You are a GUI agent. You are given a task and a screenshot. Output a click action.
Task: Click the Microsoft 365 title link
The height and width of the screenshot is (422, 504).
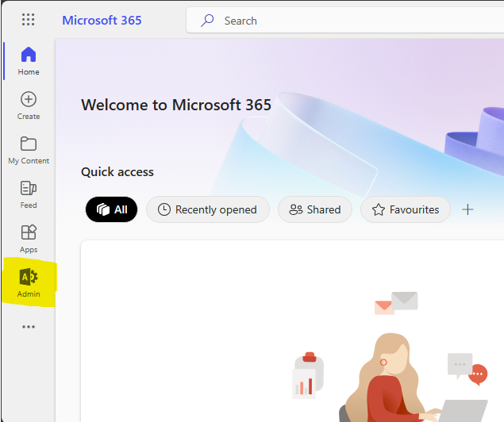click(102, 20)
